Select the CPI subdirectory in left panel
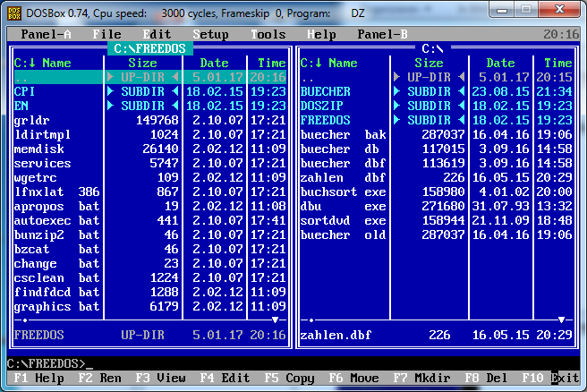Screen dimensions: 587x392 point(150,91)
